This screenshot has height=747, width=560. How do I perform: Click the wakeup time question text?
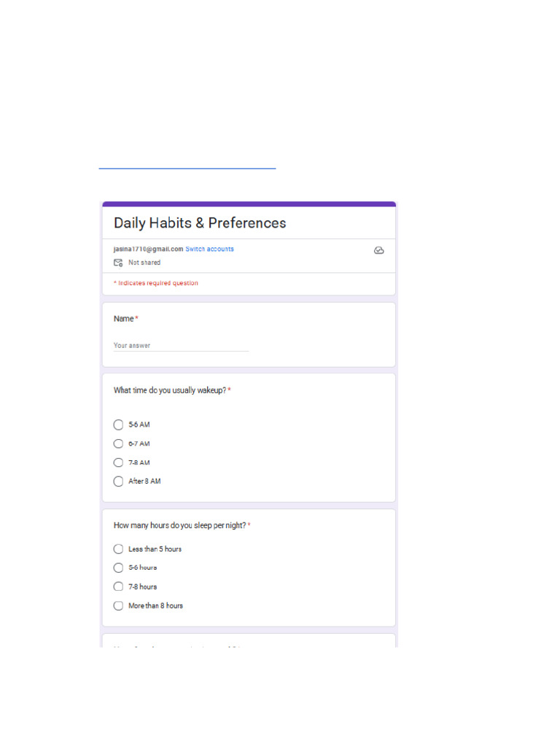[169, 390]
